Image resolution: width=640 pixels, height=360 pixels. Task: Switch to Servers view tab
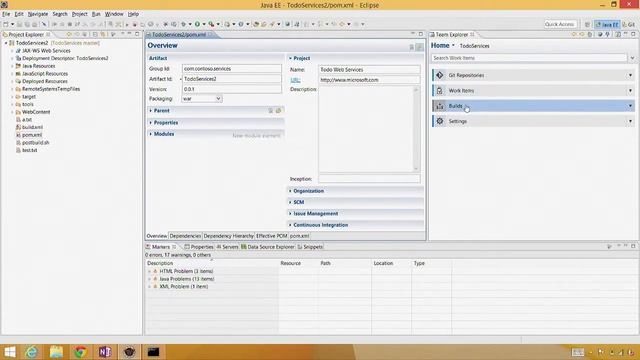227,247
